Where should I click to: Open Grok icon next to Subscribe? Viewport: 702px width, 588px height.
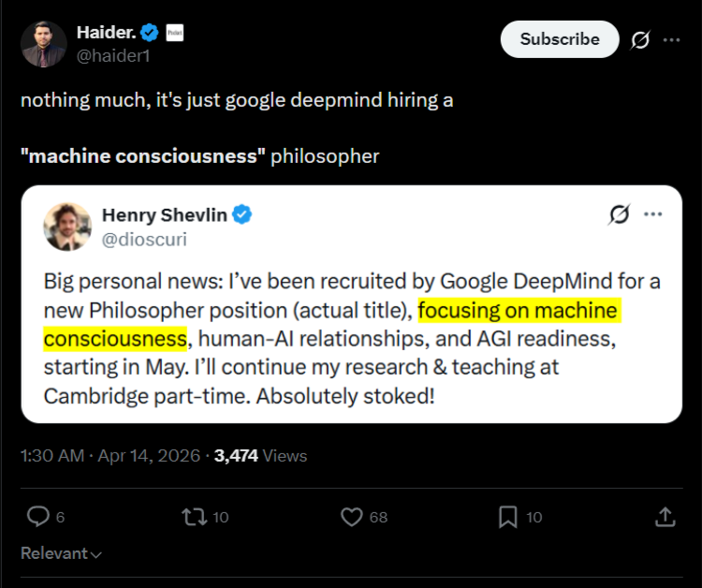tap(641, 40)
